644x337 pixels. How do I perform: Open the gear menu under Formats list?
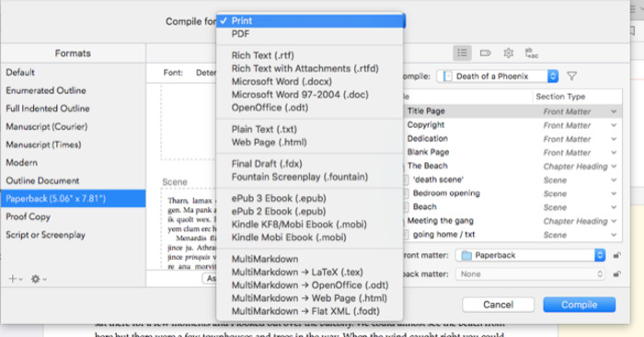(x=39, y=279)
